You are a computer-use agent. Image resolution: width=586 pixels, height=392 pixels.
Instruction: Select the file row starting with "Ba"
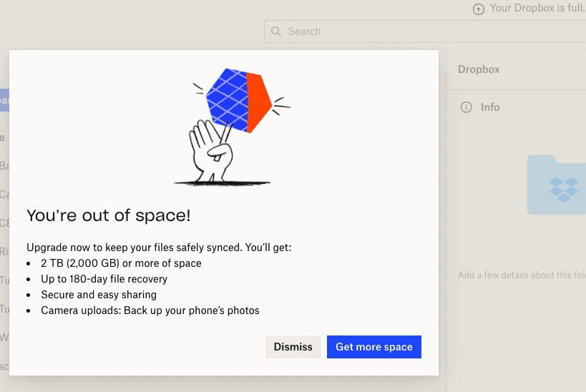tap(4, 166)
